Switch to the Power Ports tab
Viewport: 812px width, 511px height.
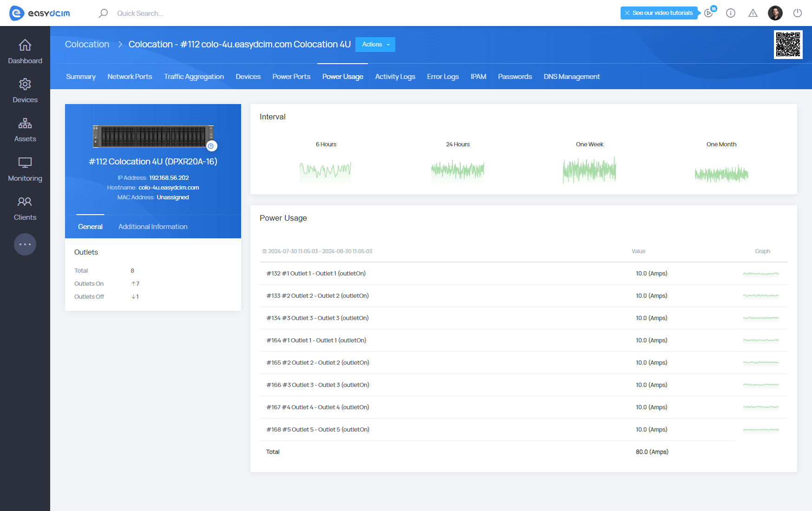point(291,77)
